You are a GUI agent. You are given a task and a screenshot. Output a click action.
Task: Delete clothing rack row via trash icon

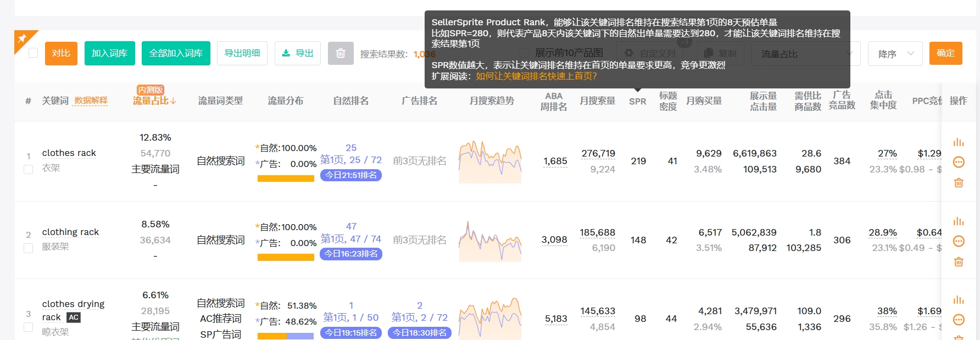959,261
